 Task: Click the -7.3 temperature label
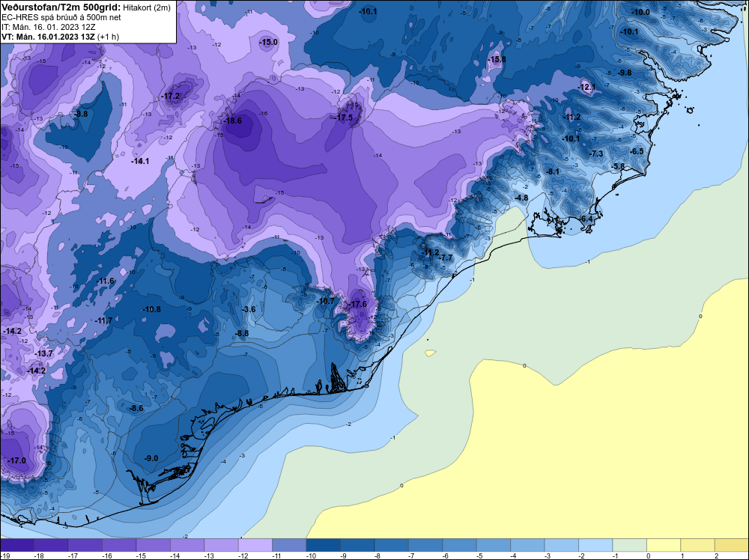pos(597,153)
